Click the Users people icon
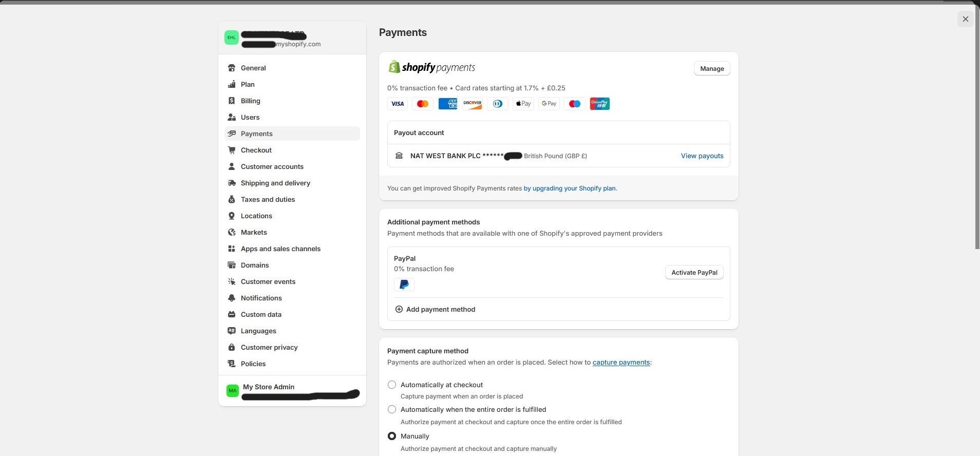Screen dimensions: 980x456 coord(232,117)
